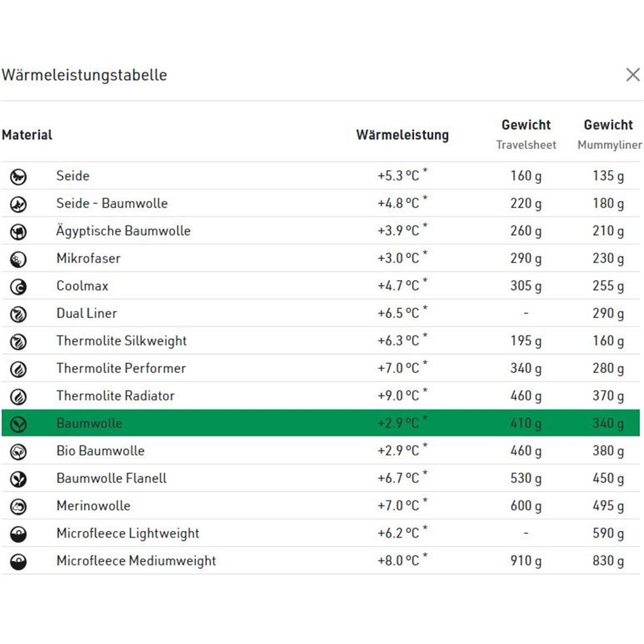The image size is (644, 644).
Task: Select the Dual Liner material name
Action: pos(87,313)
